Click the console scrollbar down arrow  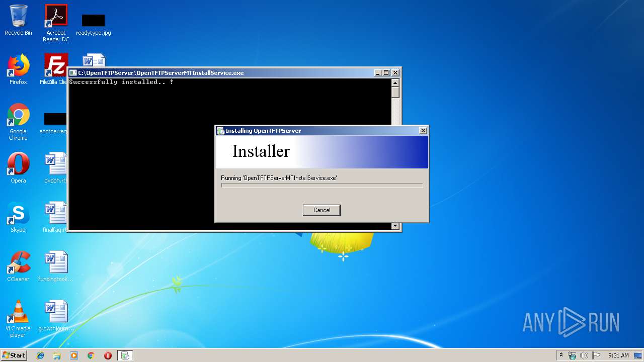pos(395,226)
